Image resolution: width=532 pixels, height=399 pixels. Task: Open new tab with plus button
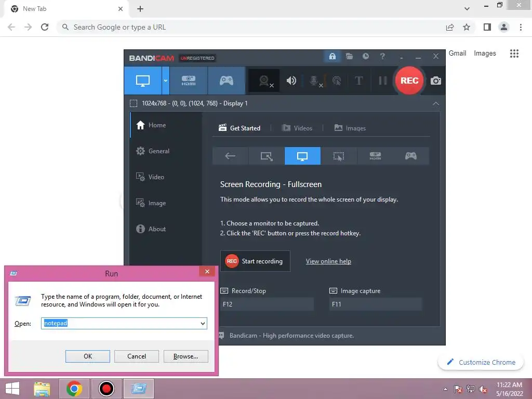click(140, 9)
